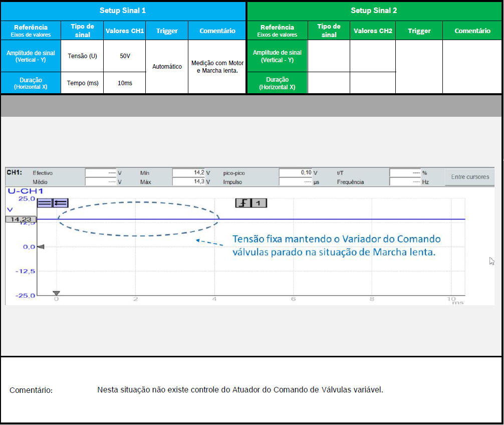The image size is (504, 425).
Task: Click the trigger rising-edge icon
Action: tap(243, 203)
